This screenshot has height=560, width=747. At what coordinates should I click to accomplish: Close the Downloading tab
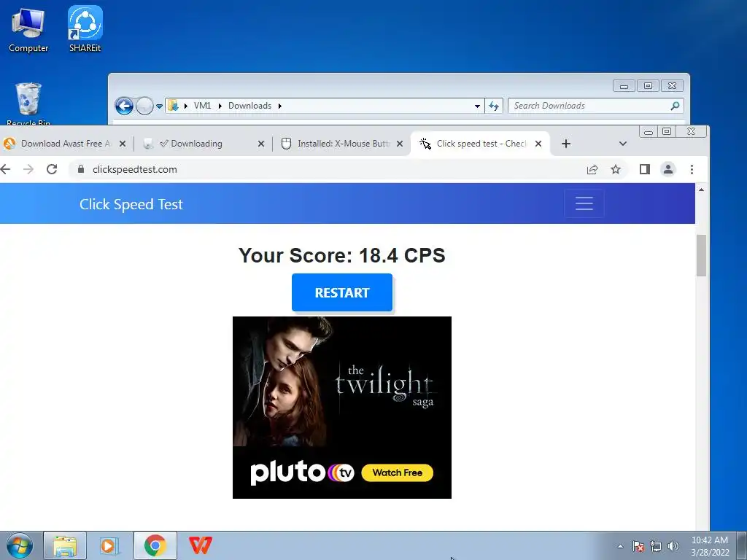coord(261,144)
